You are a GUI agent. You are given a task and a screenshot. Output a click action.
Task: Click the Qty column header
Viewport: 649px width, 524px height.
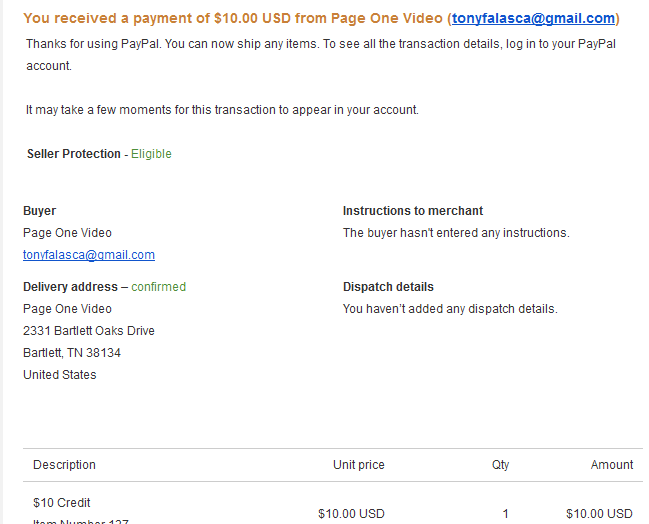500,465
